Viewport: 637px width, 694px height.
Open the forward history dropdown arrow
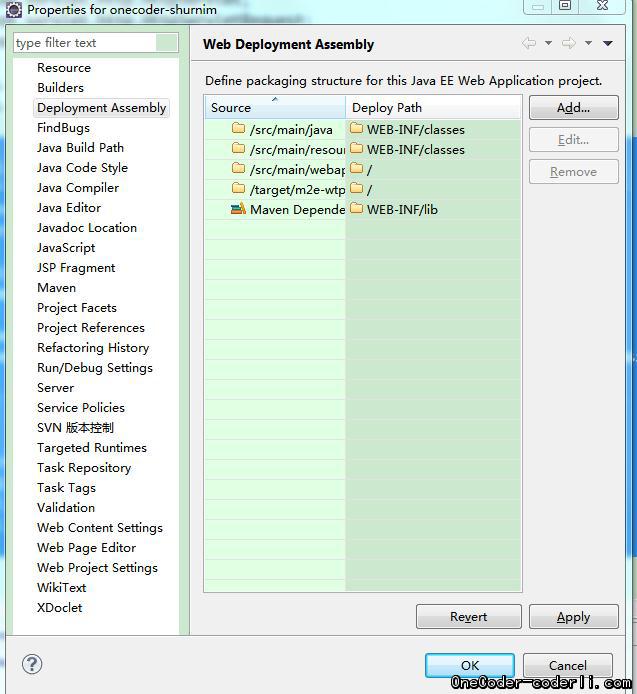[x=588, y=44]
